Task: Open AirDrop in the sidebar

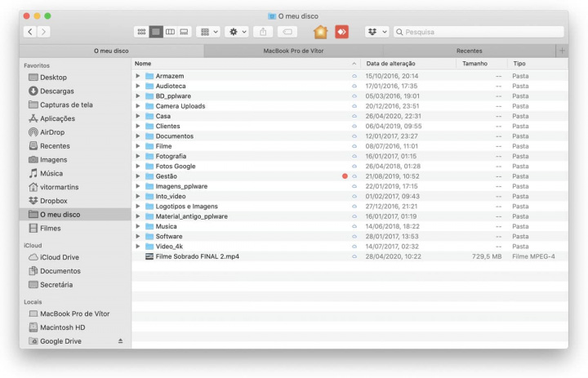Action: [x=53, y=132]
